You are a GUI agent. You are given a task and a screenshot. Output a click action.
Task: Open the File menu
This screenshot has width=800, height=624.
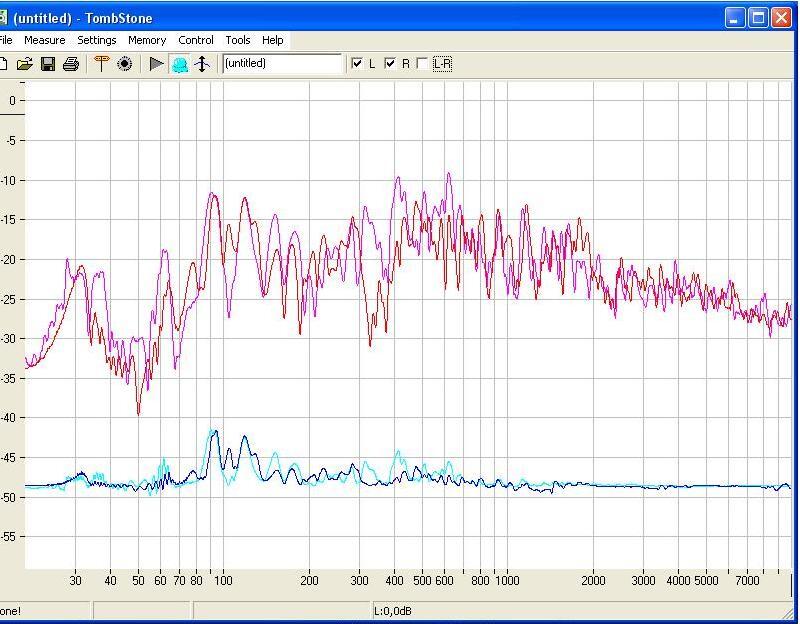click(6, 40)
